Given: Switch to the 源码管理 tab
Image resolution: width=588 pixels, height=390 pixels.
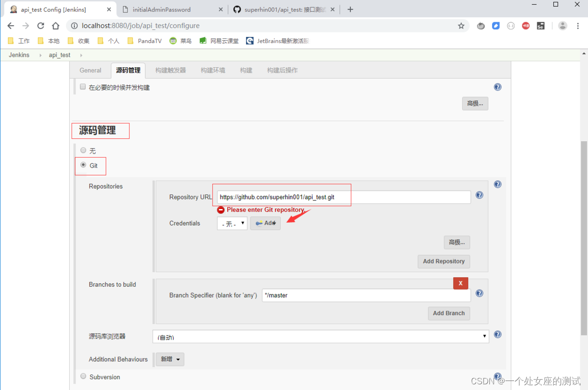Looking at the screenshot, I should [x=128, y=70].
